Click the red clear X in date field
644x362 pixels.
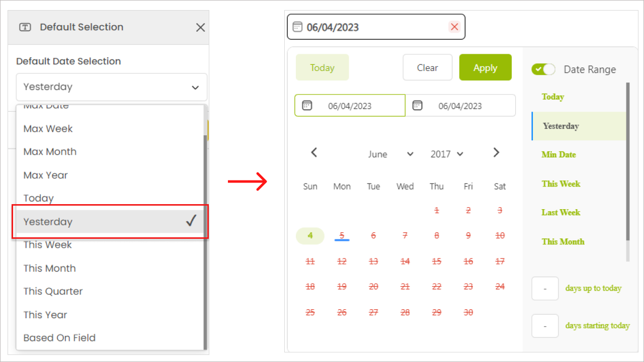(x=454, y=27)
